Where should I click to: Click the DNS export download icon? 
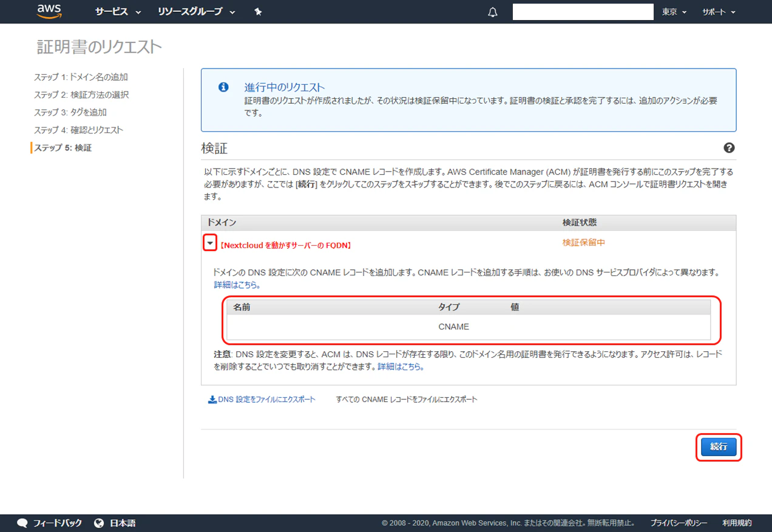(x=212, y=399)
